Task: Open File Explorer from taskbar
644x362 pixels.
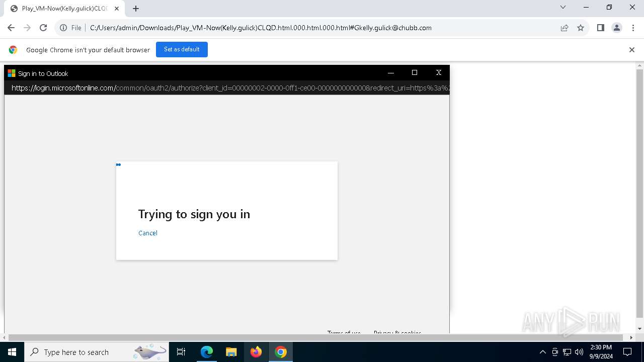Action: click(x=231, y=352)
